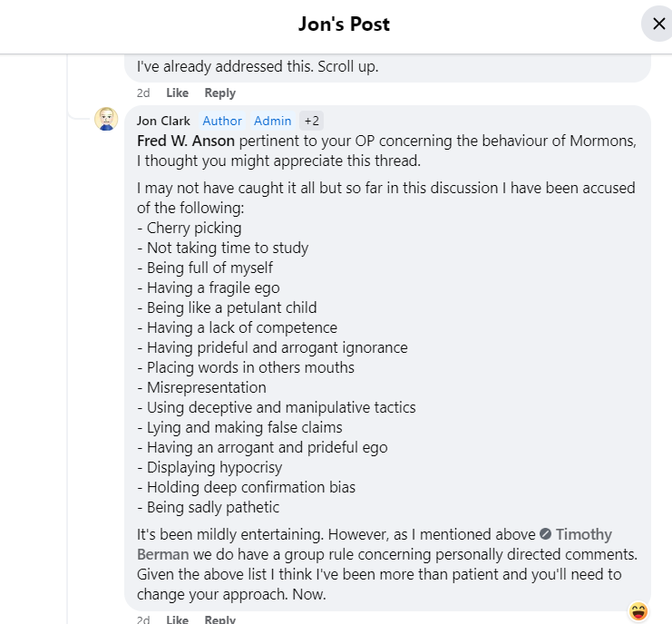Open the 2d timestamp of the top comment

point(143,93)
